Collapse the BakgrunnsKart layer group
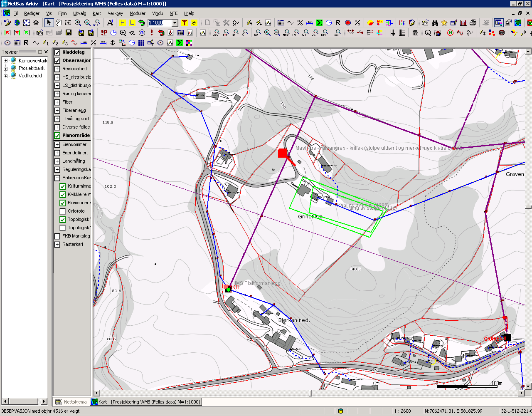This screenshot has height=416, width=532. tap(57, 178)
